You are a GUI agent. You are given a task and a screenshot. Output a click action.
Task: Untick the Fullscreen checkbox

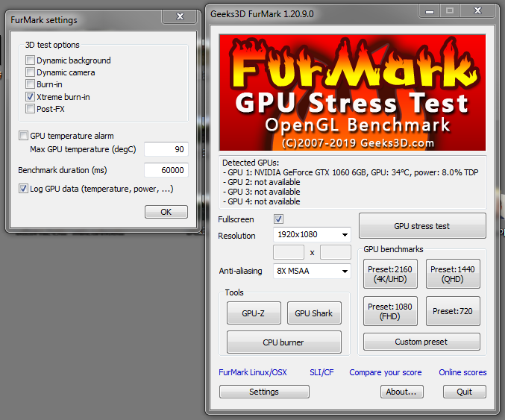pyautogui.click(x=278, y=219)
